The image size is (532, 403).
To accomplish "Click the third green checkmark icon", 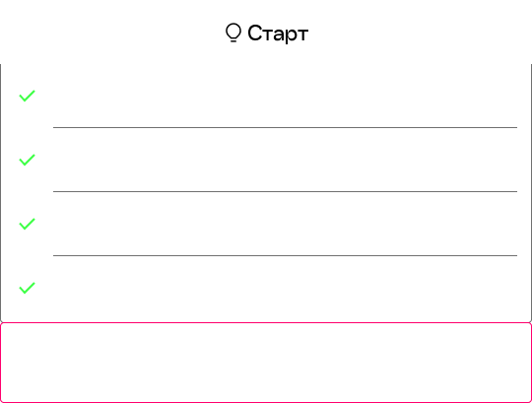I will pos(28,224).
